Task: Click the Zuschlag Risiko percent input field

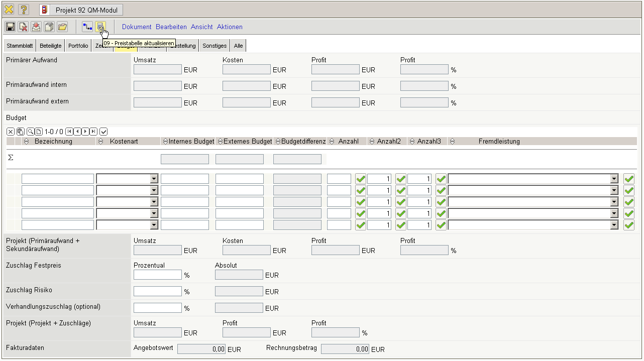Action: tap(157, 291)
